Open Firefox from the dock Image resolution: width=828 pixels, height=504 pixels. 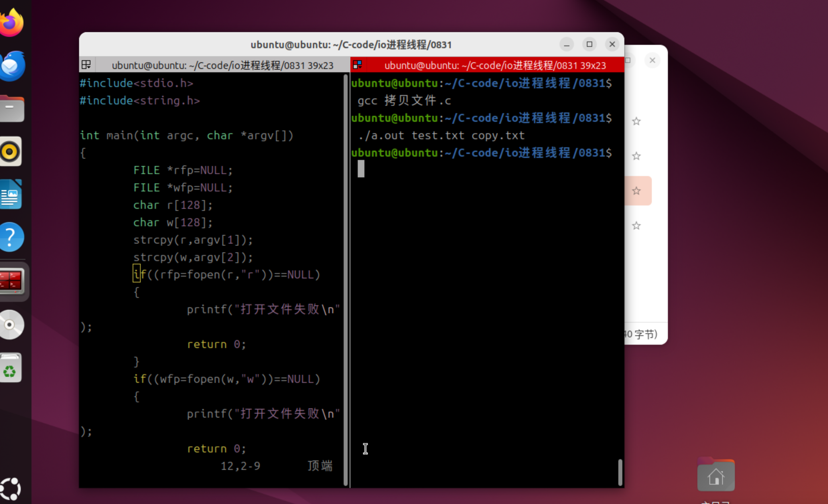[12, 23]
